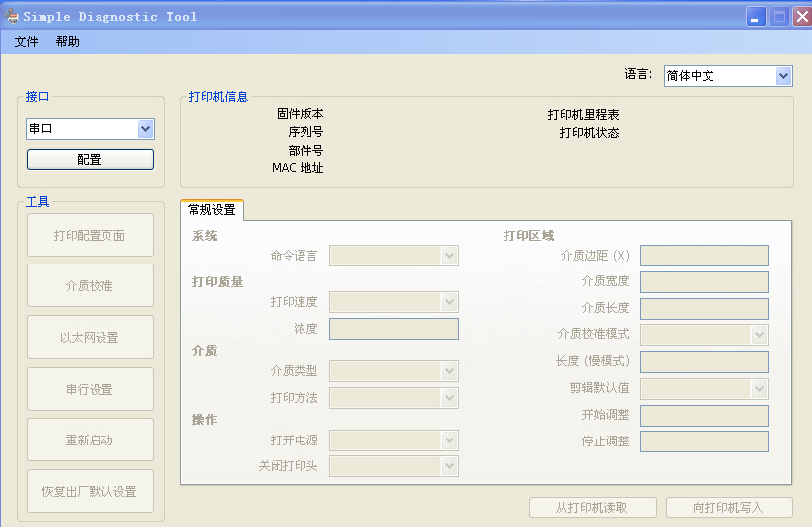The height and width of the screenshot is (527, 812).
Task: Open the 打印速度 dropdown
Action: (394, 302)
